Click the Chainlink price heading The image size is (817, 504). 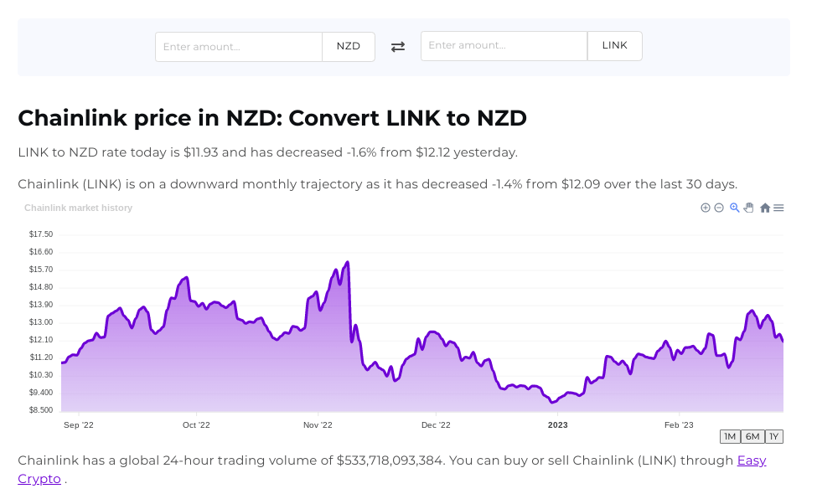[x=271, y=118]
